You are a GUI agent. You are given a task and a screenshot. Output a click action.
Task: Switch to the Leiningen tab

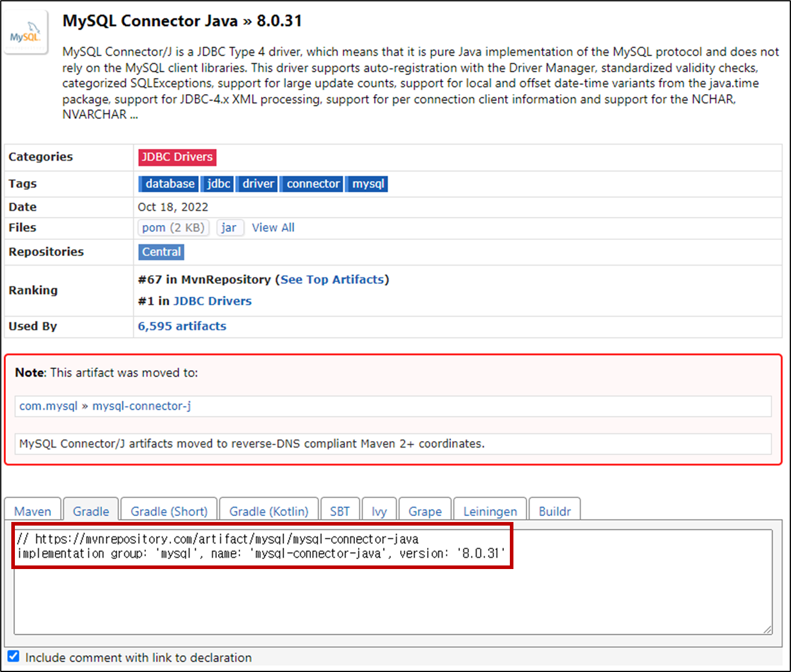pyautogui.click(x=490, y=511)
